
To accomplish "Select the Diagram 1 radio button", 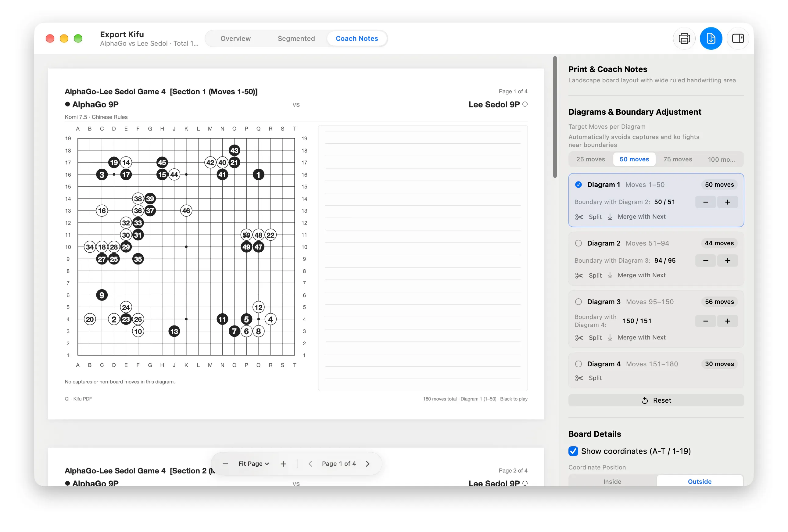I will tap(578, 185).
